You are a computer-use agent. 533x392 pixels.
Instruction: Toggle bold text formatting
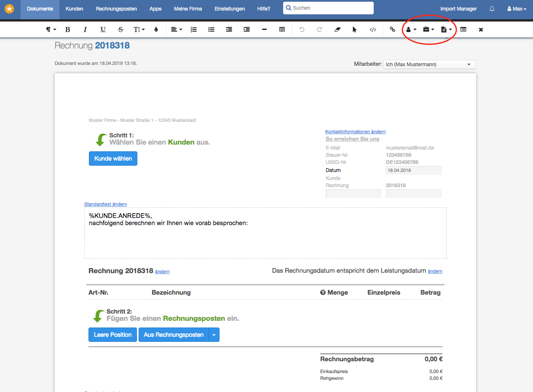tap(67, 30)
